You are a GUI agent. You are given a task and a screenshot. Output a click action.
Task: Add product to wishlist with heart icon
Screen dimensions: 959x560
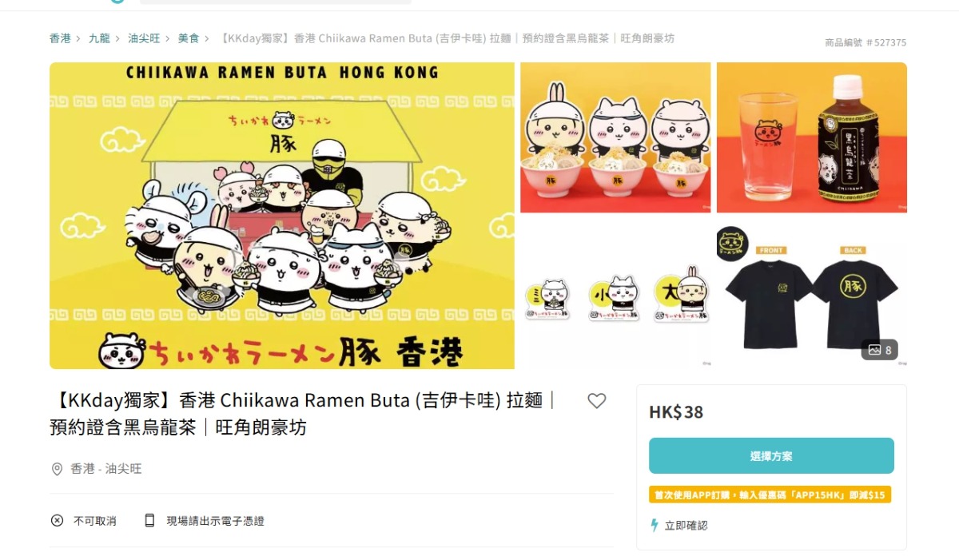(596, 401)
